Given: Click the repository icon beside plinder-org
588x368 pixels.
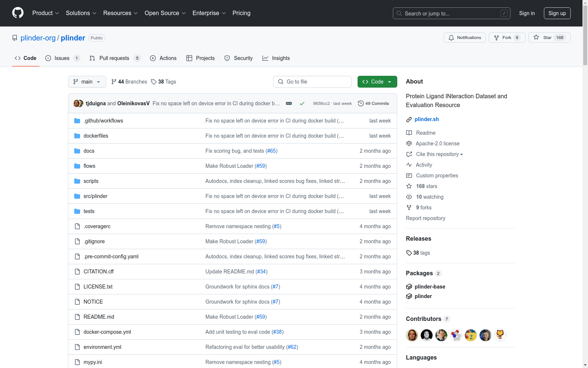Looking at the screenshot, I should click(x=15, y=38).
